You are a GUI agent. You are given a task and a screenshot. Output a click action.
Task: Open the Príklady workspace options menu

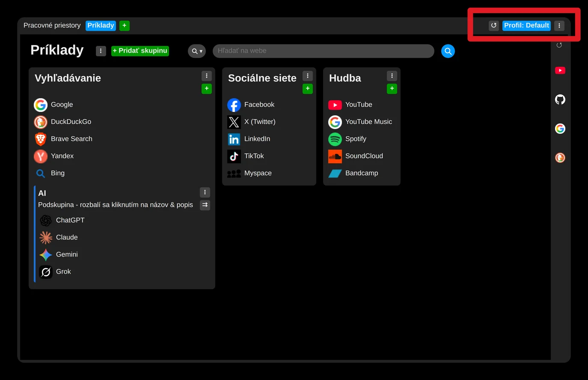(x=101, y=51)
